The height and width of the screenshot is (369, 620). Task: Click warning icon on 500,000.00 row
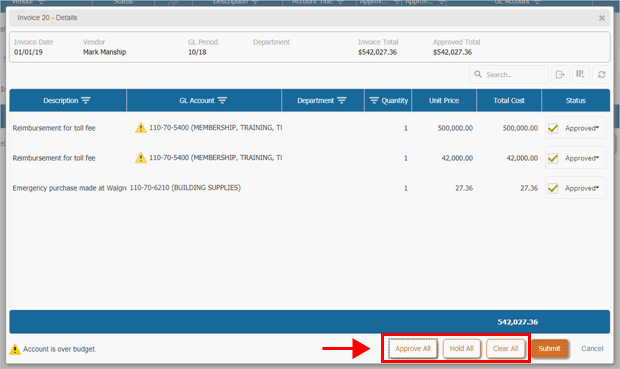(141, 128)
